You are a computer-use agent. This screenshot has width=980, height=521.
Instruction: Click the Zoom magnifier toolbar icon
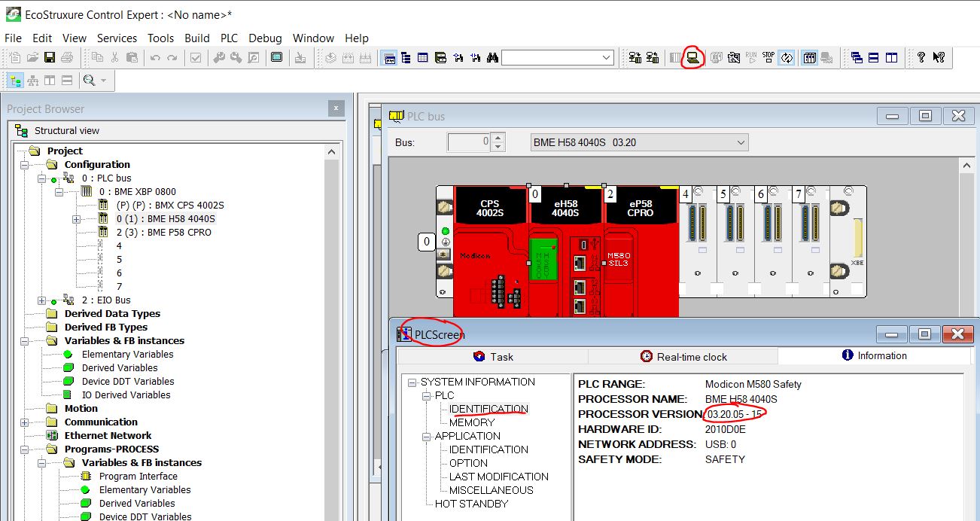90,80
